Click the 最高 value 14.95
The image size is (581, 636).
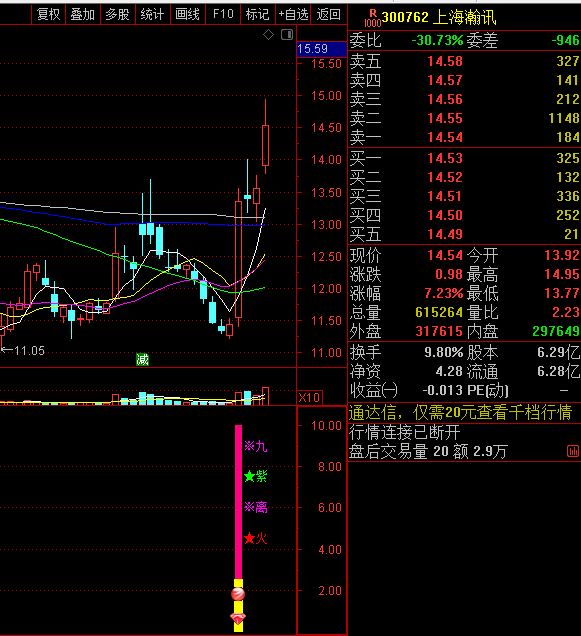pos(562,275)
